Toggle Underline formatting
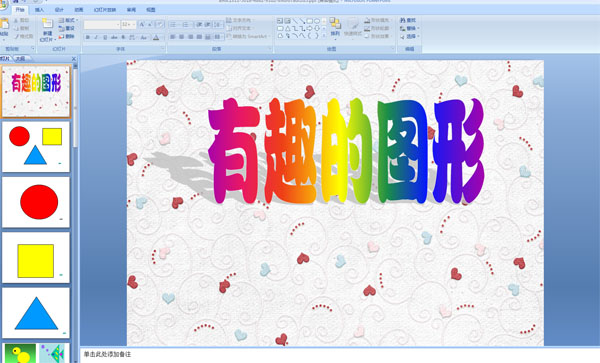 105,37
